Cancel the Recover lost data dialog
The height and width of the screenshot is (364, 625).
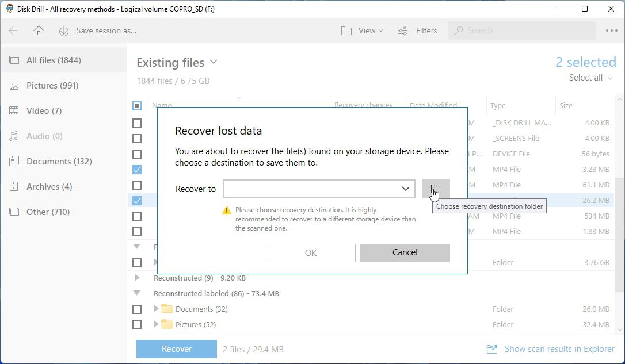[405, 253]
